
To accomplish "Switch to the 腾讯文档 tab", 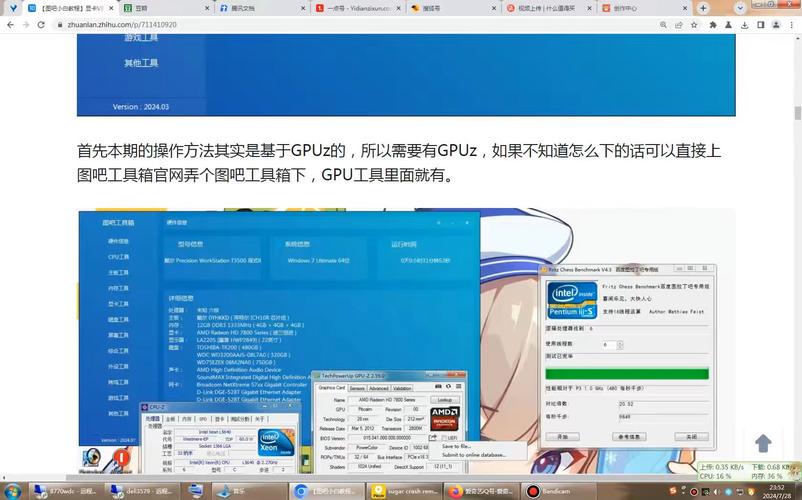I will [x=263, y=8].
